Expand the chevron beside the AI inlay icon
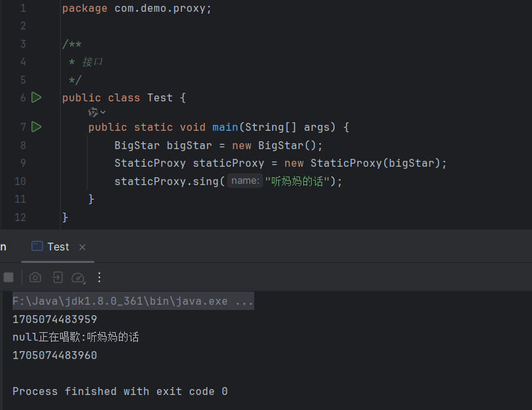 pyautogui.click(x=103, y=112)
